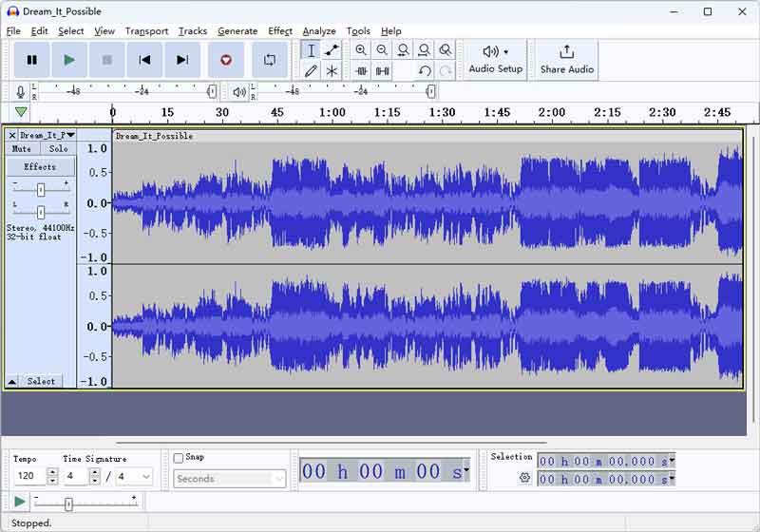Open the Analyze menu
Viewport: 760px width, 532px height.
[x=319, y=31]
